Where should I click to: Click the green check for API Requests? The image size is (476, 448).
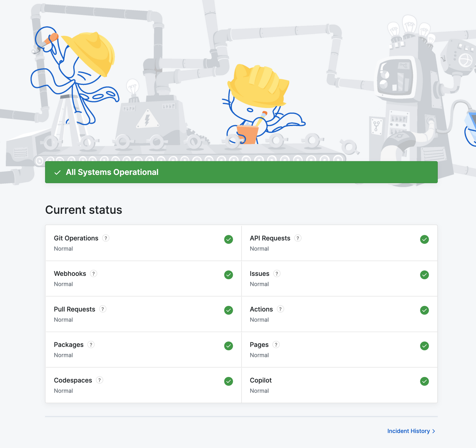(424, 239)
